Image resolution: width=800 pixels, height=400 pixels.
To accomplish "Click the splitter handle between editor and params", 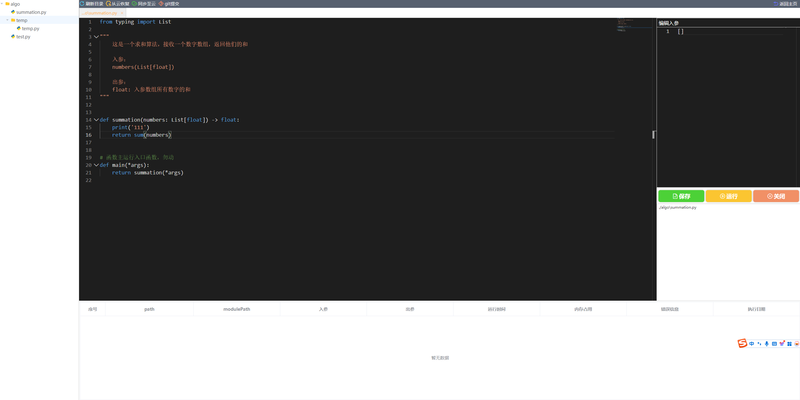I will click(654, 135).
